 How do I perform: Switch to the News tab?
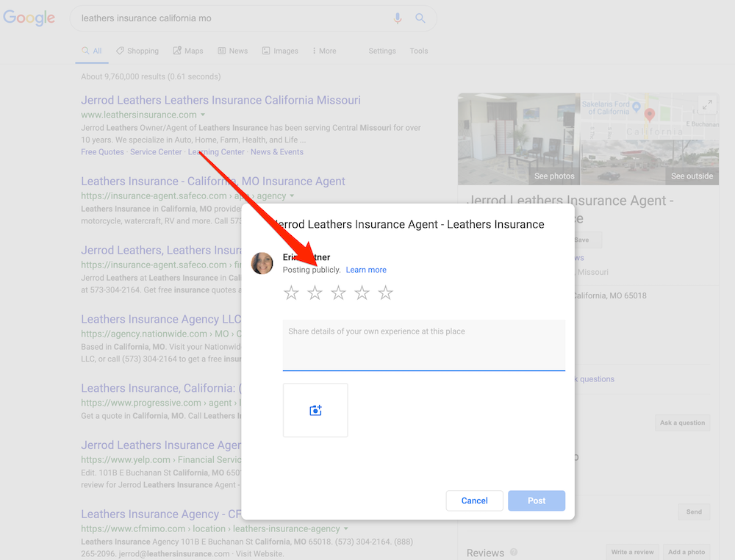point(233,51)
